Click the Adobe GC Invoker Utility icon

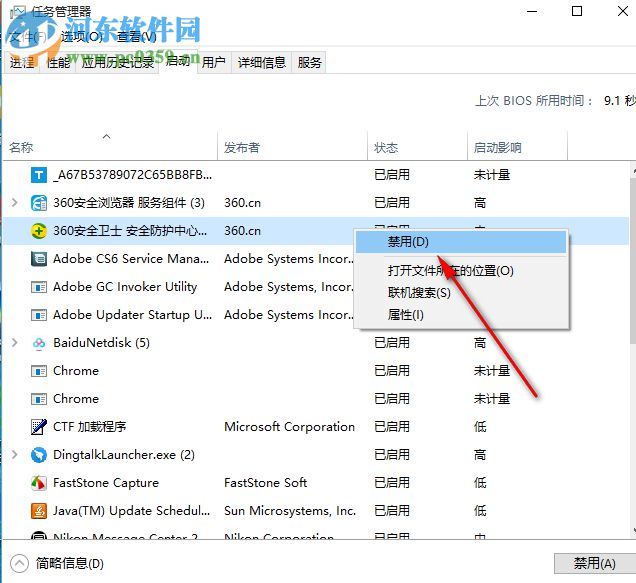coord(39,287)
